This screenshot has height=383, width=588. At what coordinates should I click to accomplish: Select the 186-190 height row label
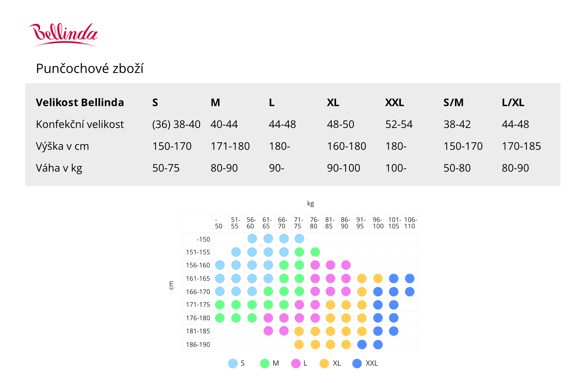[x=198, y=345]
